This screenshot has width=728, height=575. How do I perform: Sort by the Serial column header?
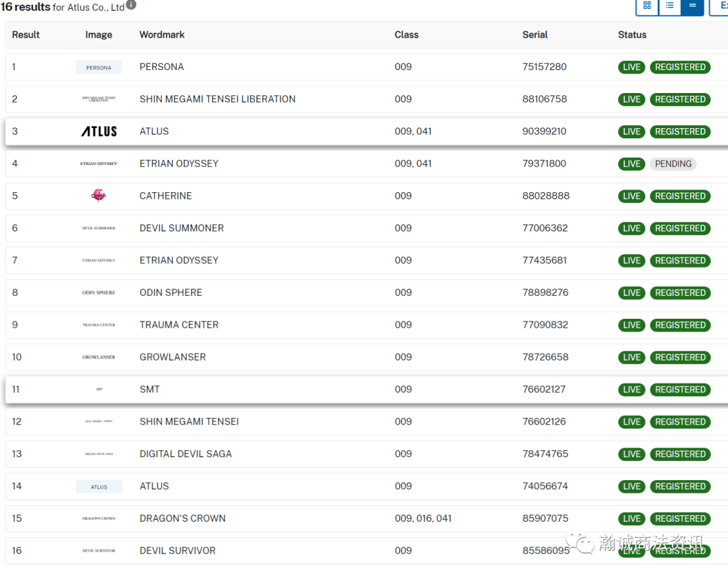(535, 35)
